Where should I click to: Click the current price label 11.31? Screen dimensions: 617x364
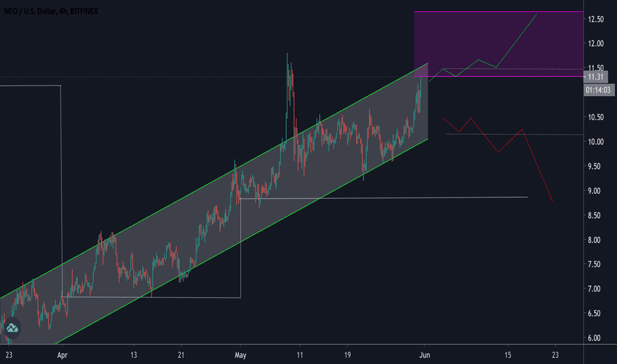point(596,77)
